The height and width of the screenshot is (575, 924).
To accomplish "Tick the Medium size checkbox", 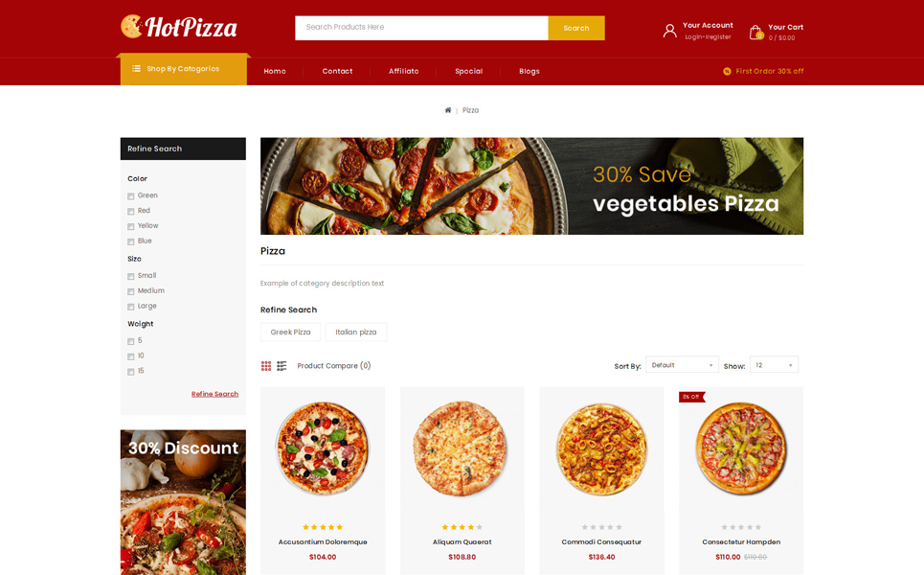I will tap(131, 291).
